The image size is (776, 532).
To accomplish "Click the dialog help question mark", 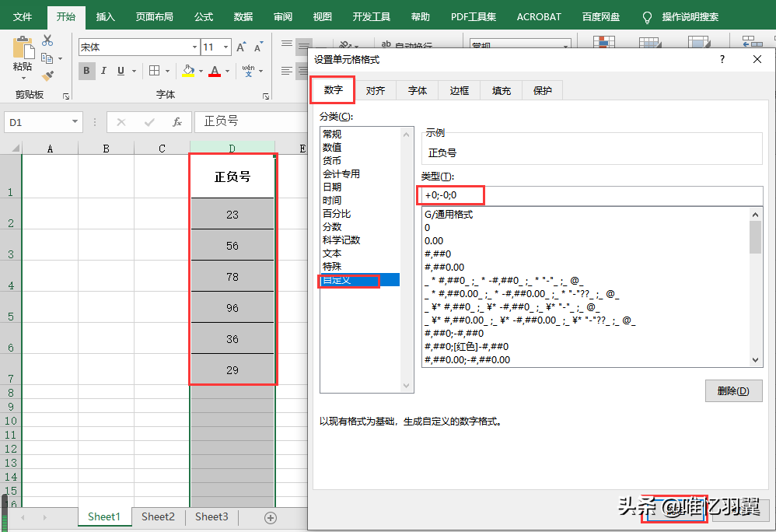I will (x=722, y=59).
